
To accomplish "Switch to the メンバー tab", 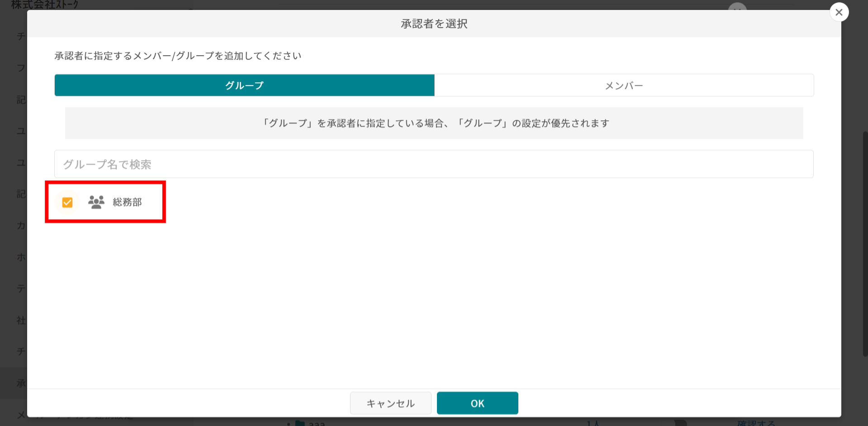I will (x=624, y=85).
